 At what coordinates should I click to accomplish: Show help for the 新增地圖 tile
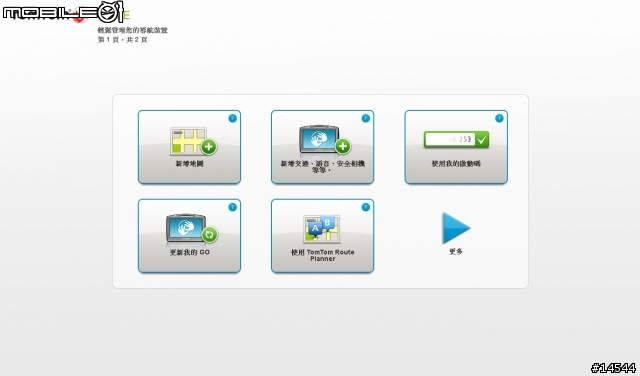(232, 118)
